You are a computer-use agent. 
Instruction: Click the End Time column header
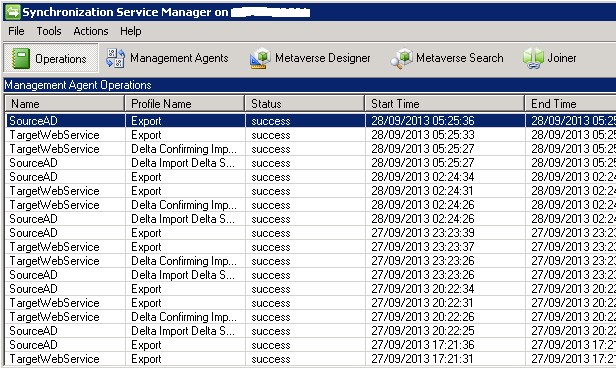[571, 104]
